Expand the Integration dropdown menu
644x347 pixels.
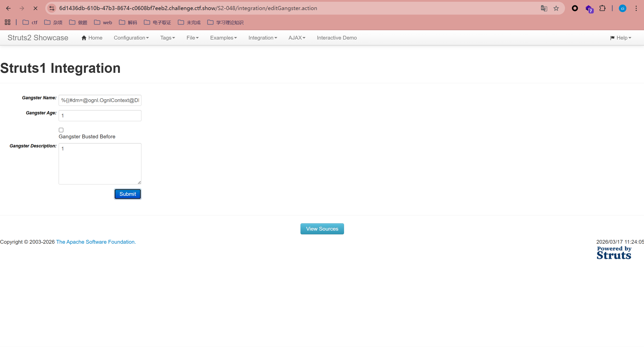(x=262, y=38)
